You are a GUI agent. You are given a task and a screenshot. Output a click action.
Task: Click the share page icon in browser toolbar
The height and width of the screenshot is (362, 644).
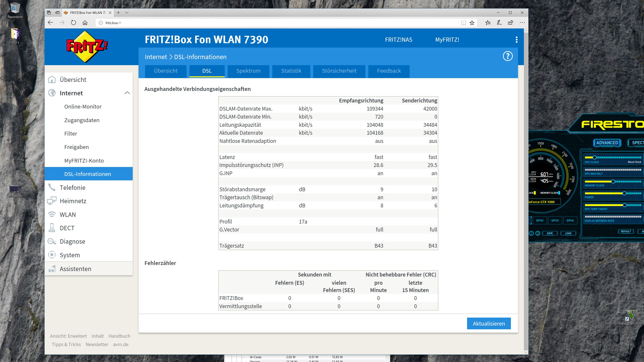(510, 23)
